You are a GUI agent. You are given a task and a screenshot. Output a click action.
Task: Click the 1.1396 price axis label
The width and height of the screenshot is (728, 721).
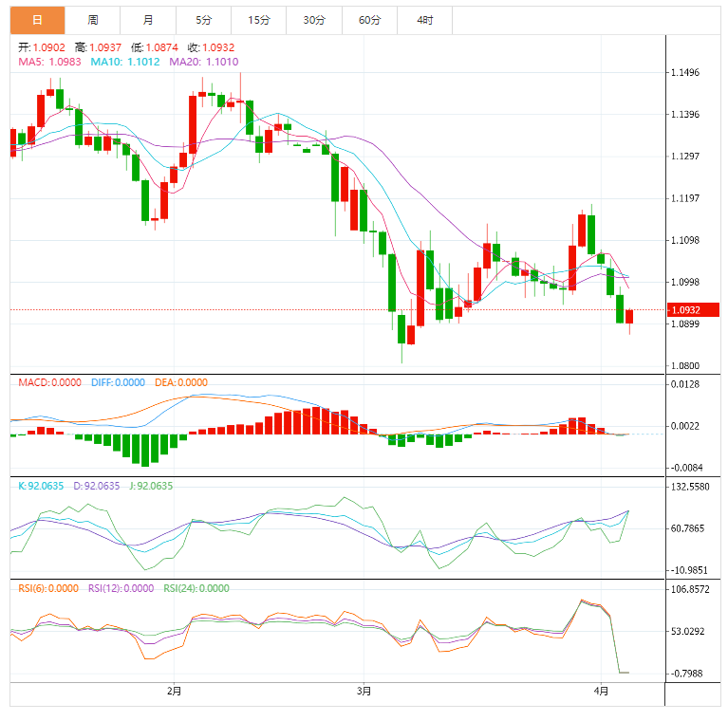tap(685, 115)
